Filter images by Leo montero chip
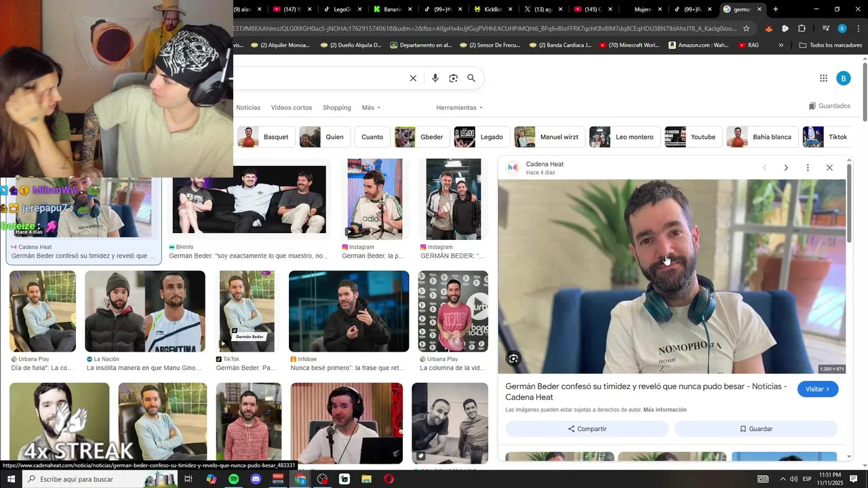Screen dimensions: 868x488 coord(624,137)
